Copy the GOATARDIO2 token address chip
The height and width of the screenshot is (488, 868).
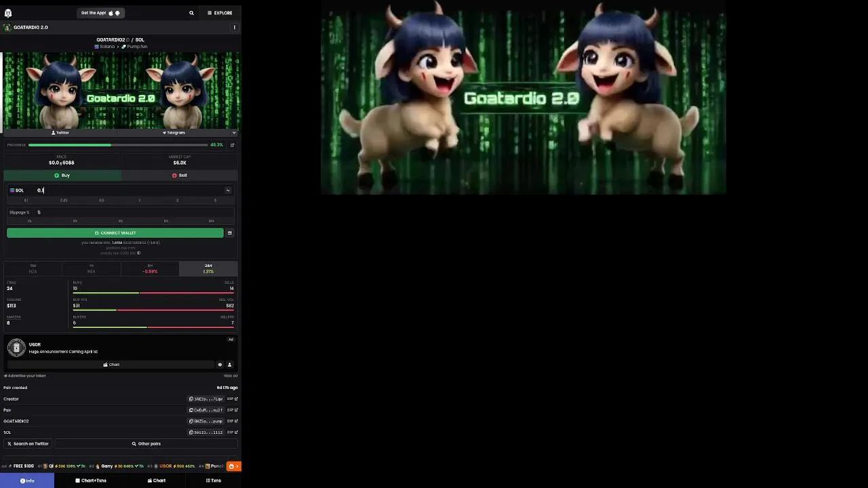[205, 422]
